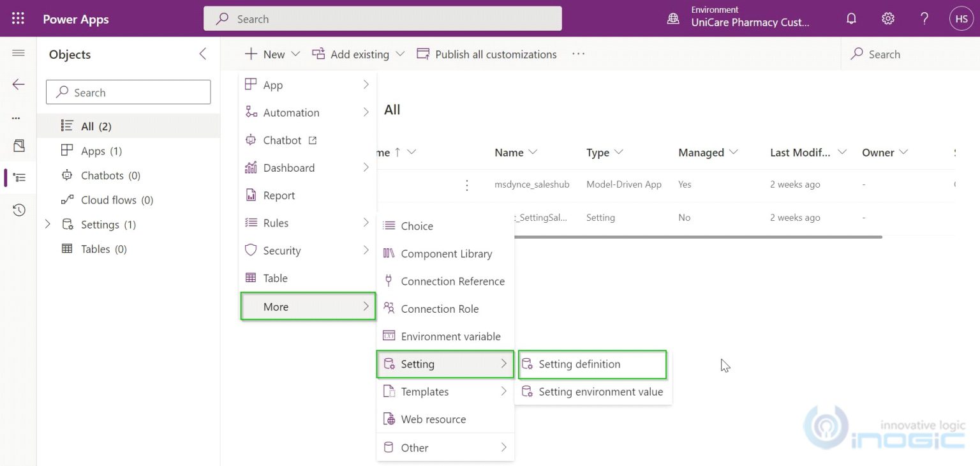Click the Objects panel search field
The height and width of the screenshot is (466, 980).
(128, 93)
